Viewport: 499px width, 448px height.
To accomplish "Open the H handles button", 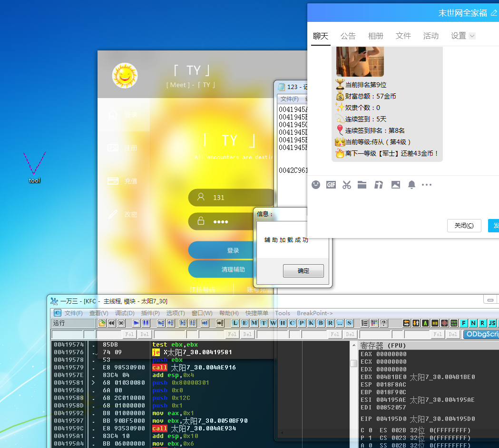I will pyautogui.click(x=283, y=323).
